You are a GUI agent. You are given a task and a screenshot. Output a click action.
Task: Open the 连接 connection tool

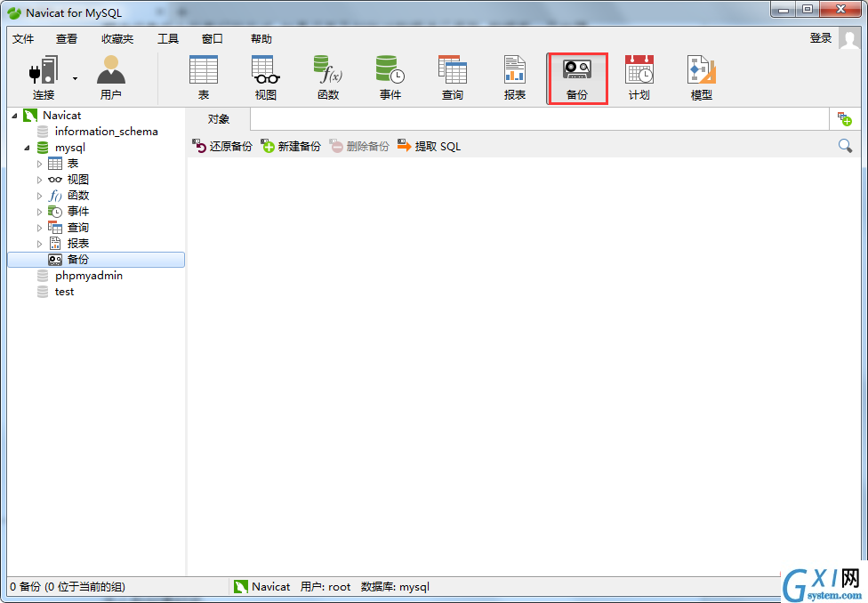[x=44, y=77]
